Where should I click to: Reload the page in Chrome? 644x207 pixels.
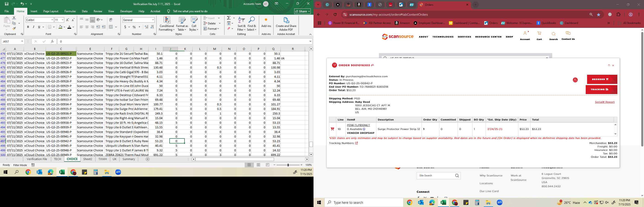335,14
